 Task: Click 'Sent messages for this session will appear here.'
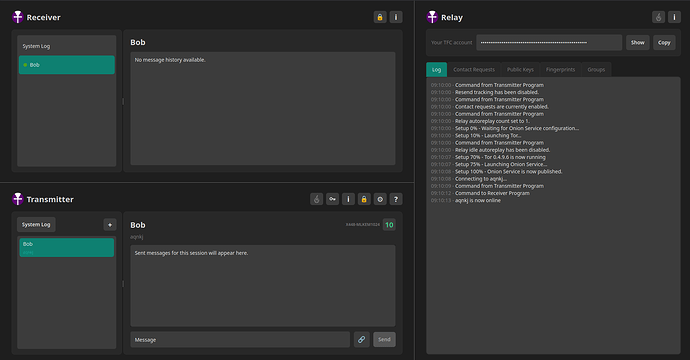coord(191,253)
